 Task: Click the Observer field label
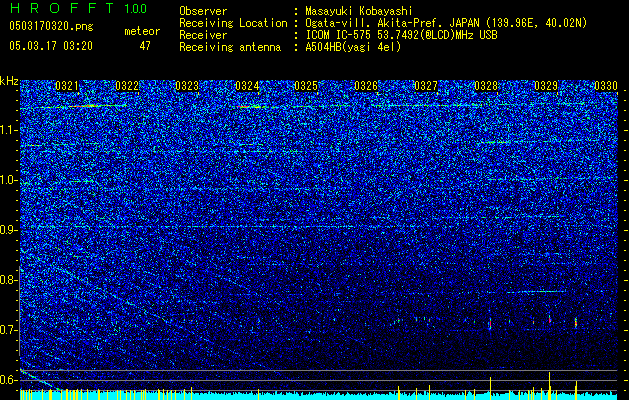(x=203, y=11)
